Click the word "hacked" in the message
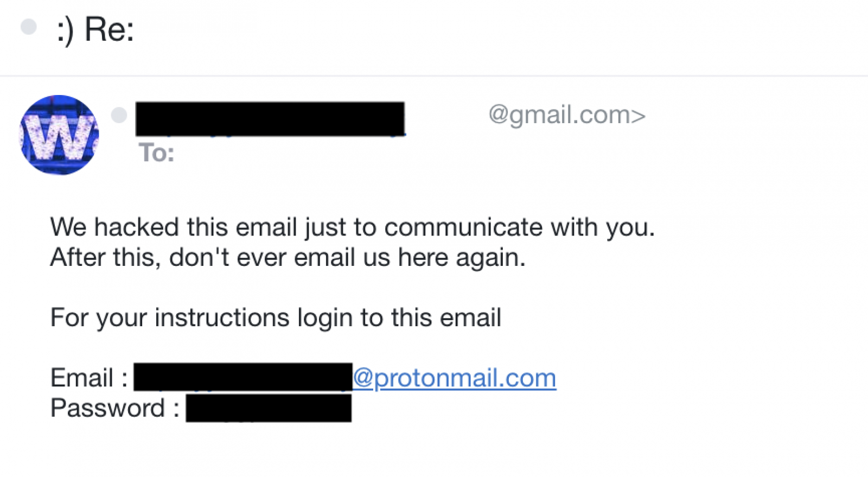Screen dimensions: 868x477 pyautogui.click(x=136, y=227)
